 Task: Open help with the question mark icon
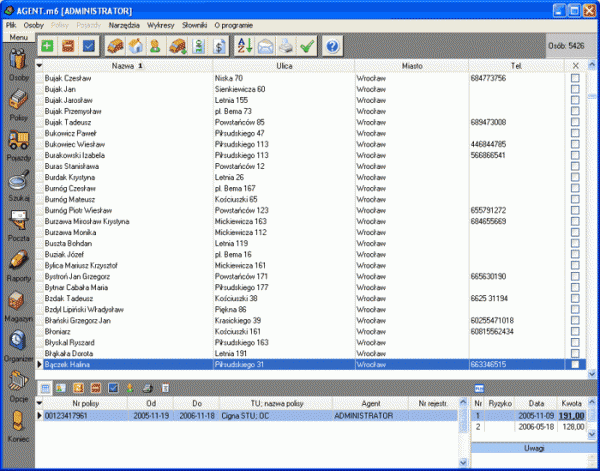coord(333,46)
